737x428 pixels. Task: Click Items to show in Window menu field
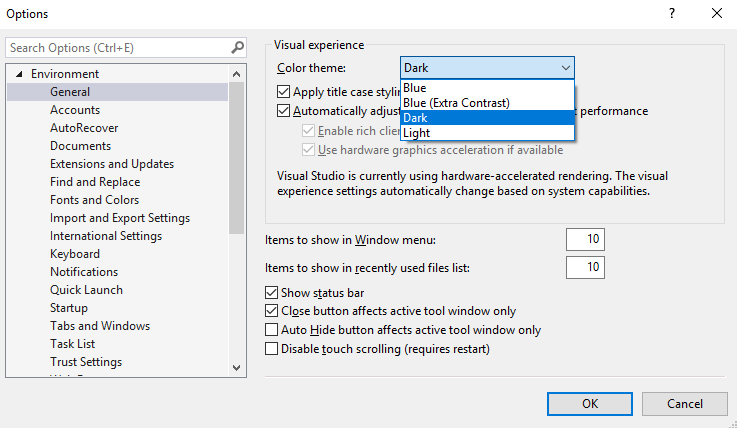point(585,240)
